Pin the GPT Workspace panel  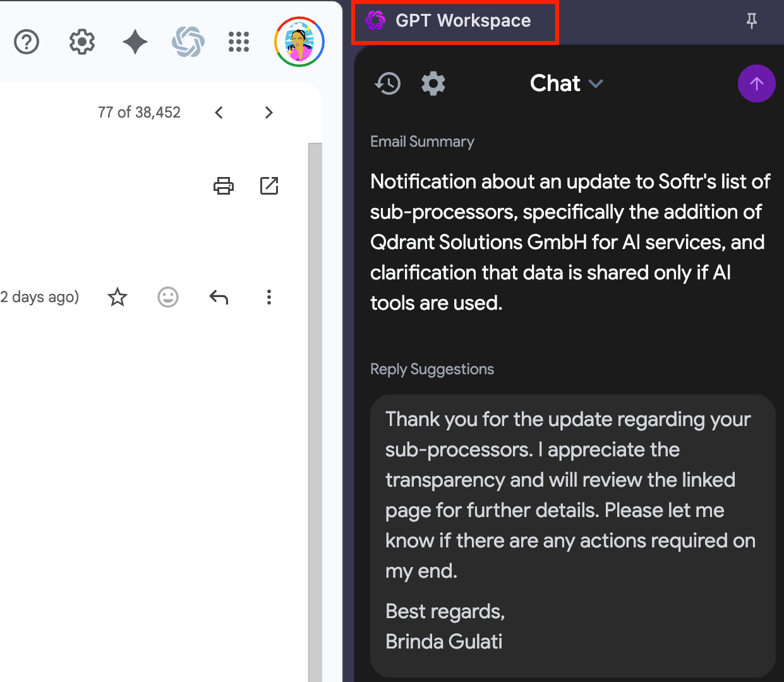pyautogui.click(x=752, y=21)
